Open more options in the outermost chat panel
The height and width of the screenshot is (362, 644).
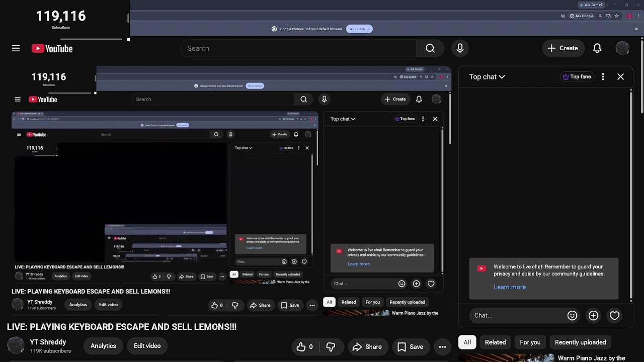point(603,77)
